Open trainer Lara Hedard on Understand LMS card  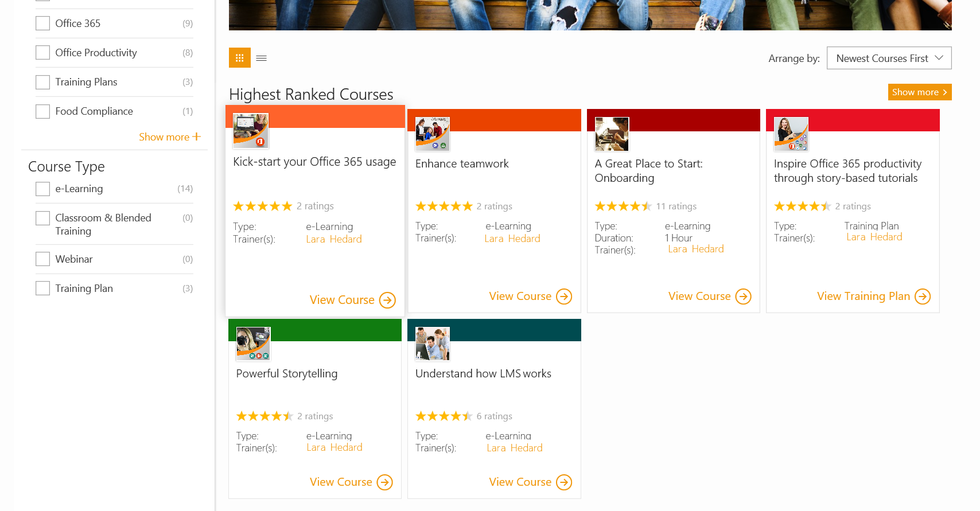515,448
